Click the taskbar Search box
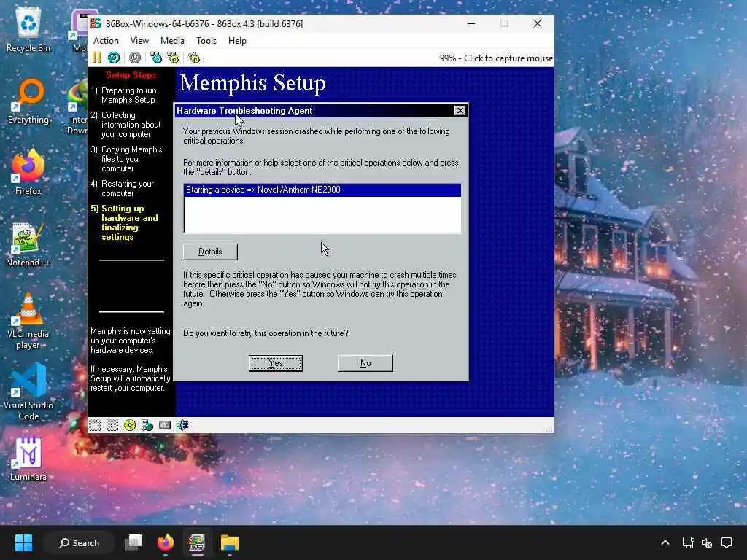This screenshot has height=560, width=747. point(79,542)
